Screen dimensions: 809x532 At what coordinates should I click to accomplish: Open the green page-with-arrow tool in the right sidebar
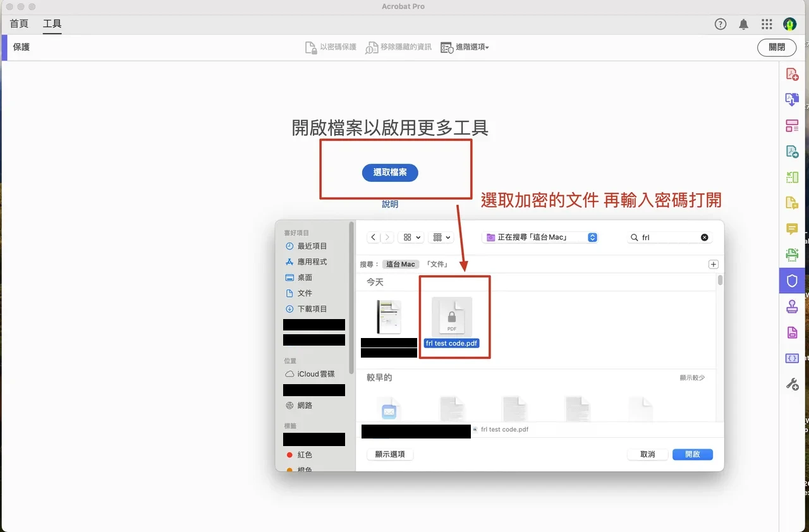[x=792, y=152]
